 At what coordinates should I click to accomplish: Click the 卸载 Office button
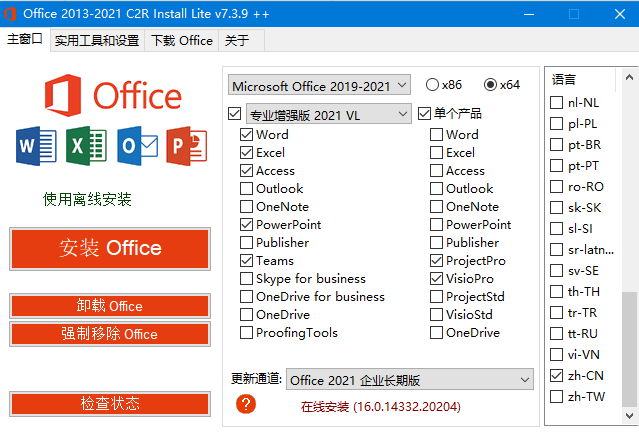pos(110,306)
